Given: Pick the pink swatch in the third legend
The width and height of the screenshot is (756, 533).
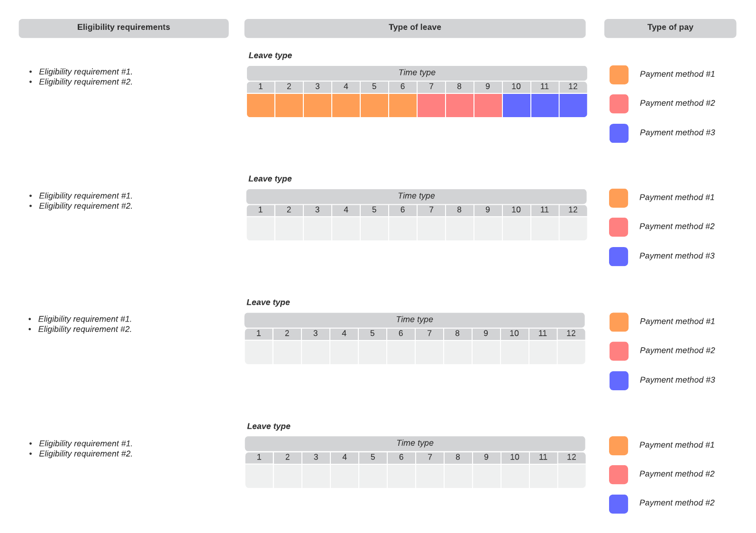Looking at the screenshot, I should pos(619,351).
